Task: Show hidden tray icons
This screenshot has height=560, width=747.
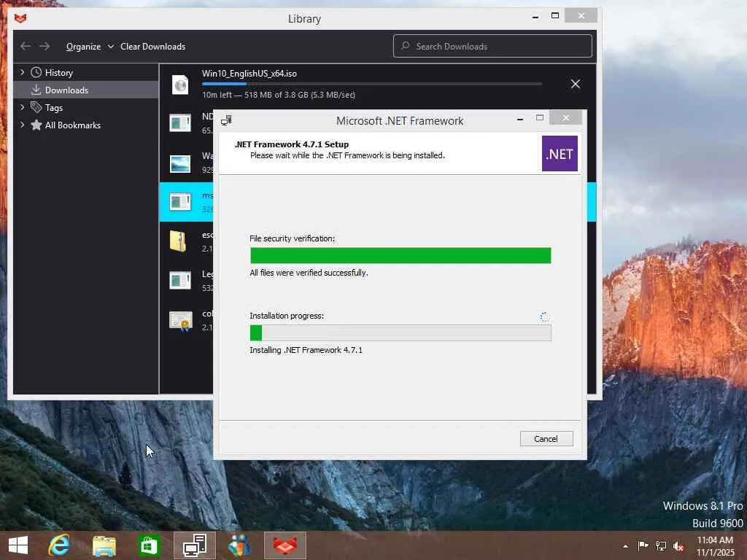Action: tap(625, 545)
